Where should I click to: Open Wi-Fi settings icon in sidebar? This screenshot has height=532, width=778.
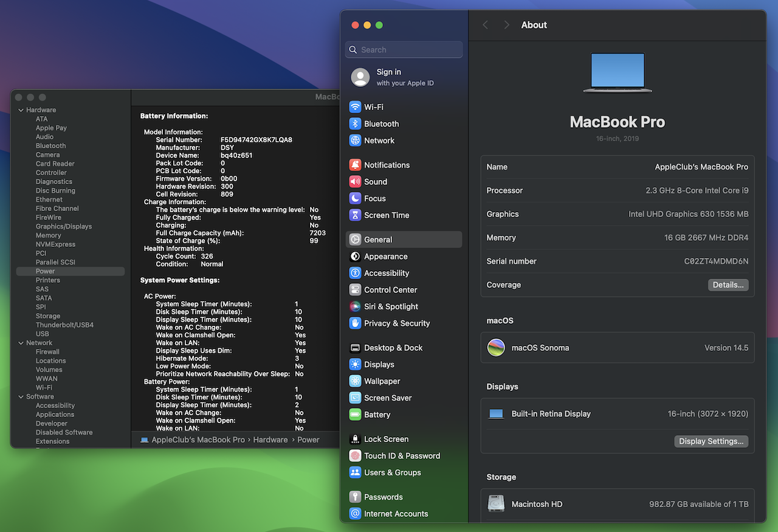[356, 107]
